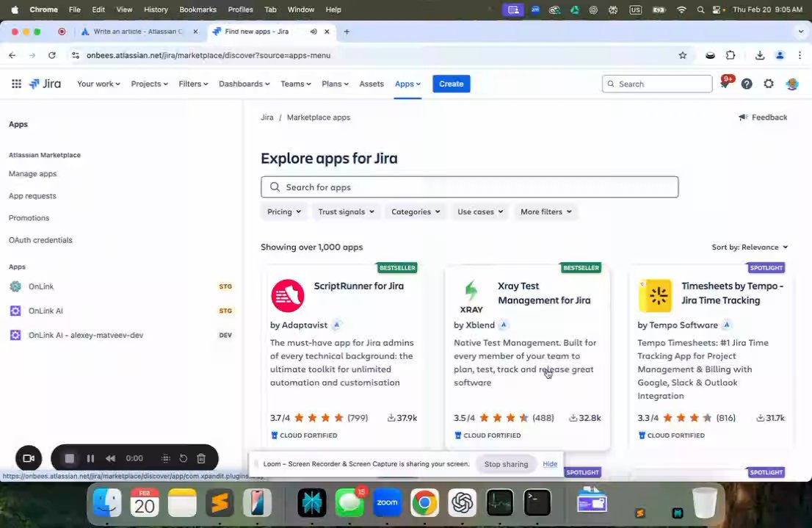Open Zoom from the Dock
The height and width of the screenshot is (528, 812).
(388, 502)
